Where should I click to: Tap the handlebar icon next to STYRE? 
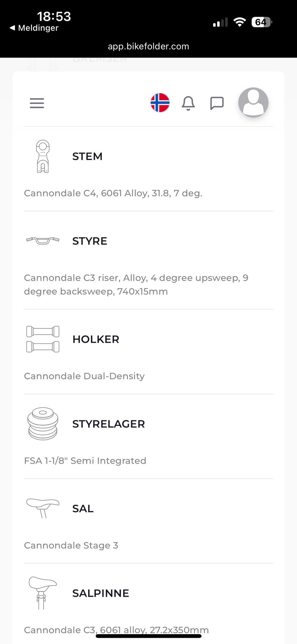pyautogui.click(x=43, y=240)
